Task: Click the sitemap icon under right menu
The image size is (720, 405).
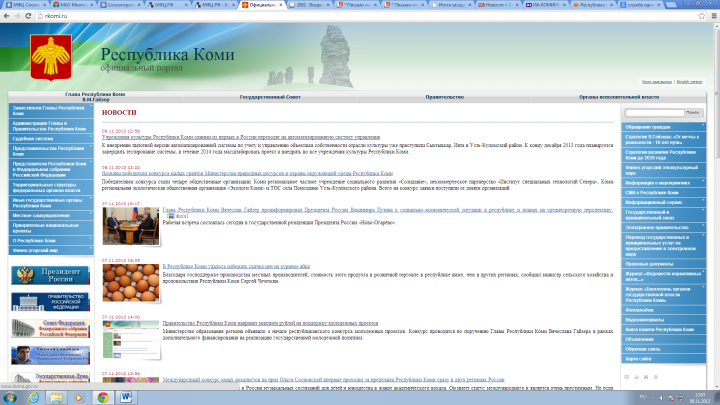Action: [646, 377]
